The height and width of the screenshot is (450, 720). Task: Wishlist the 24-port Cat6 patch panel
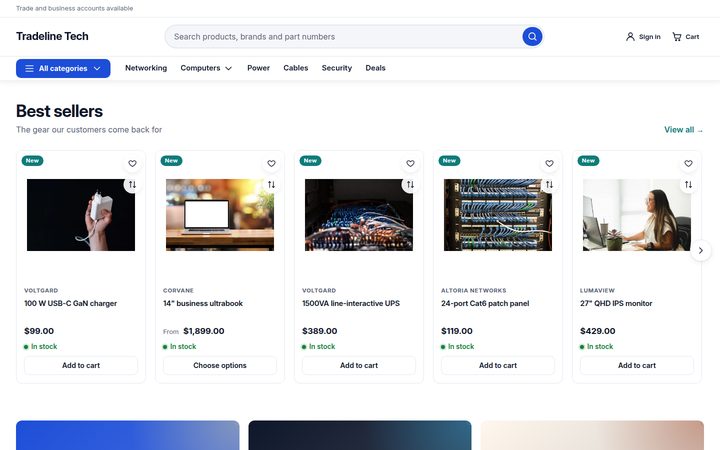(549, 163)
